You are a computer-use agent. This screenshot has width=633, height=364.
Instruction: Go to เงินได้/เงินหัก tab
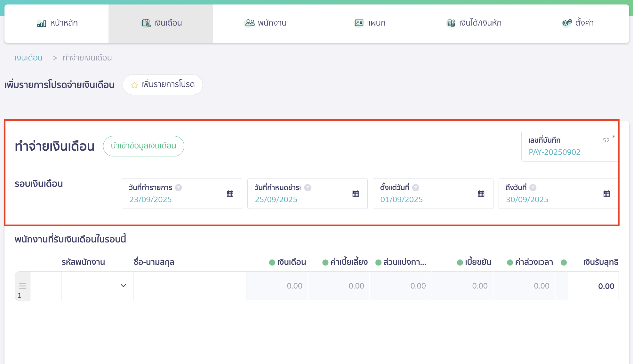point(474,23)
